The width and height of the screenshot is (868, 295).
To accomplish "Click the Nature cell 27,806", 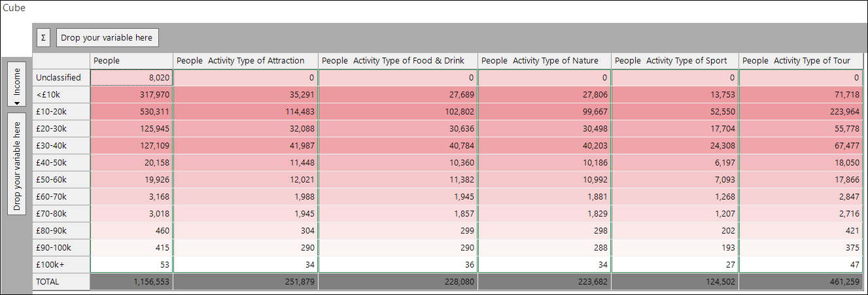I will pos(545,94).
